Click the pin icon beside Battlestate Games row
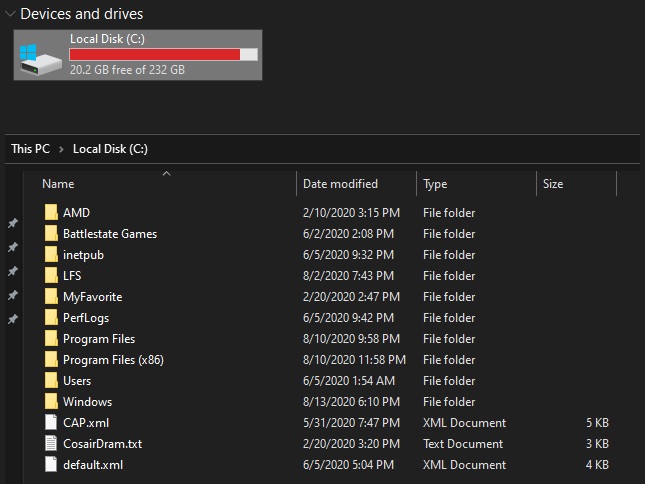This screenshot has width=645, height=484. click(x=13, y=247)
